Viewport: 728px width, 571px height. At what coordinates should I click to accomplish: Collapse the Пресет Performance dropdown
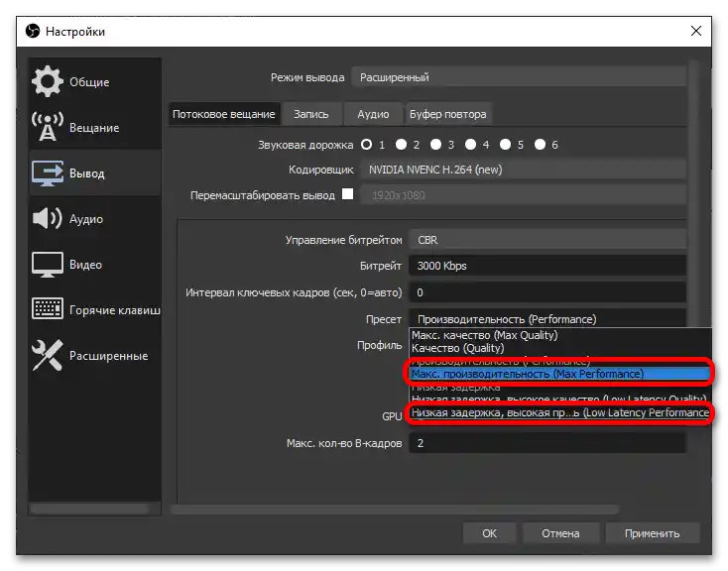[x=547, y=319]
